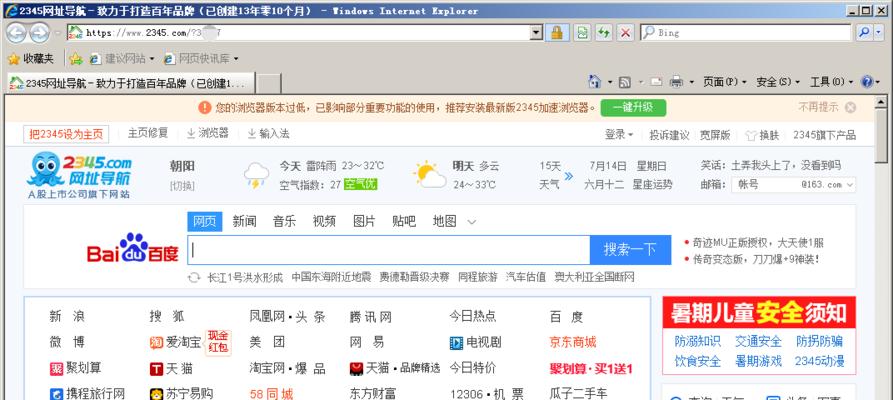
Task: Expand the 建议网站 dropdown
Action: (152, 59)
